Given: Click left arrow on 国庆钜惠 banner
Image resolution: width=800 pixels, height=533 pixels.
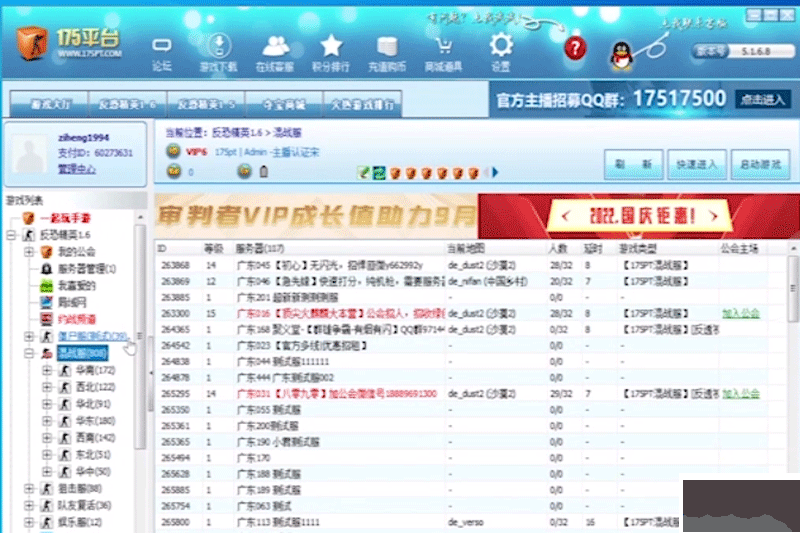Looking at the screenshot, I should (565, 216).
